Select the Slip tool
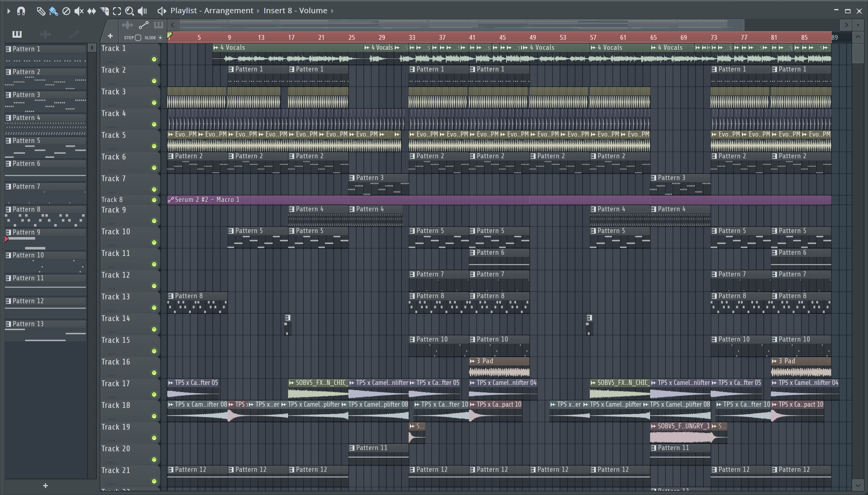868x495 pixels. point(92,11)
